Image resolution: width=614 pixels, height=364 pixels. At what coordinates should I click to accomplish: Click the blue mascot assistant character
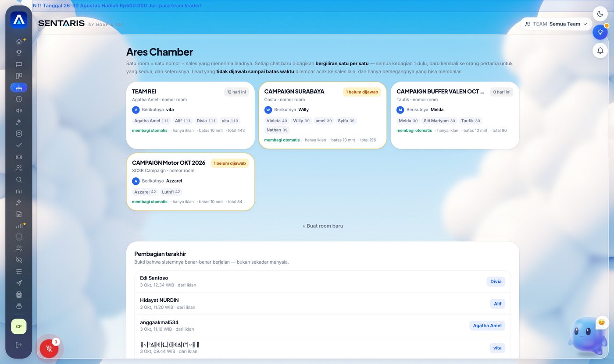point(587,336)
